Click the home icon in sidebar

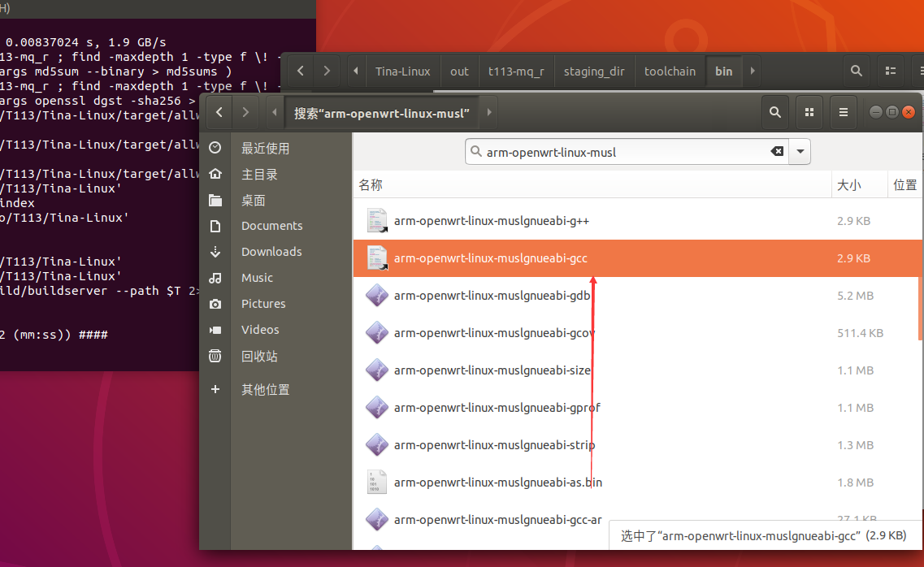pyautogui.click(x=215, y=174)
